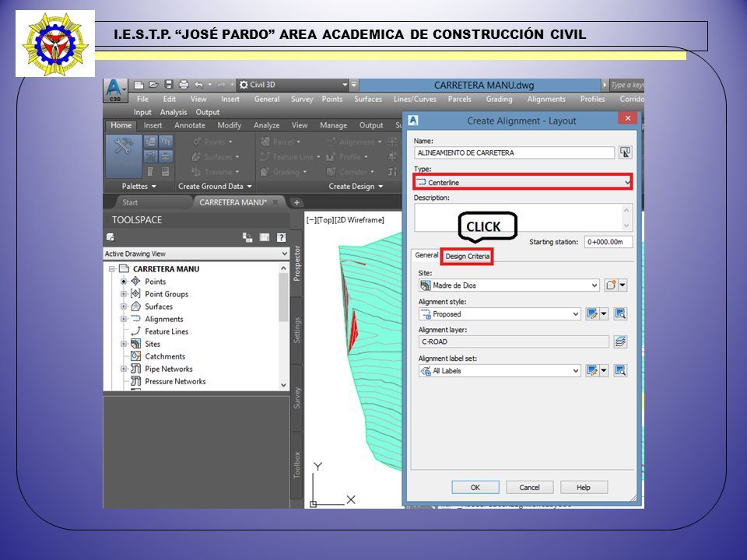Expand the Point Groups tree node
The width and height of the screenshot is (747, 560).
[x=124, y=294]
